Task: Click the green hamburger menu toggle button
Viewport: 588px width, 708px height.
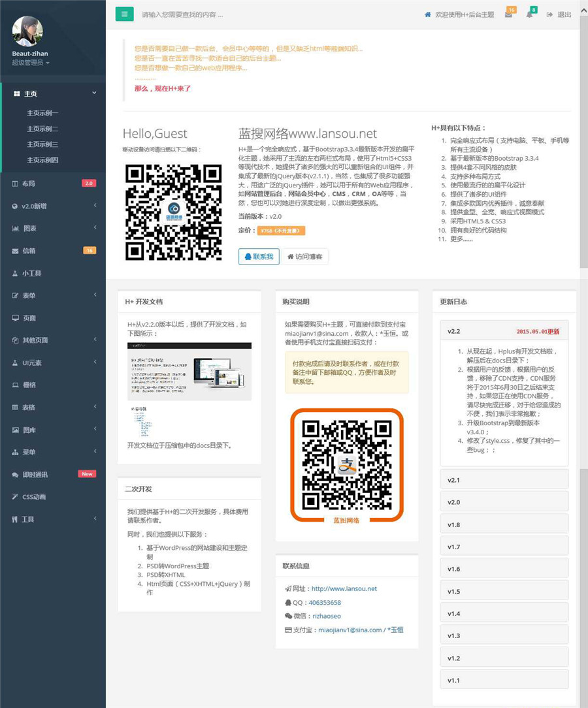Action: (x=124, y=14)
